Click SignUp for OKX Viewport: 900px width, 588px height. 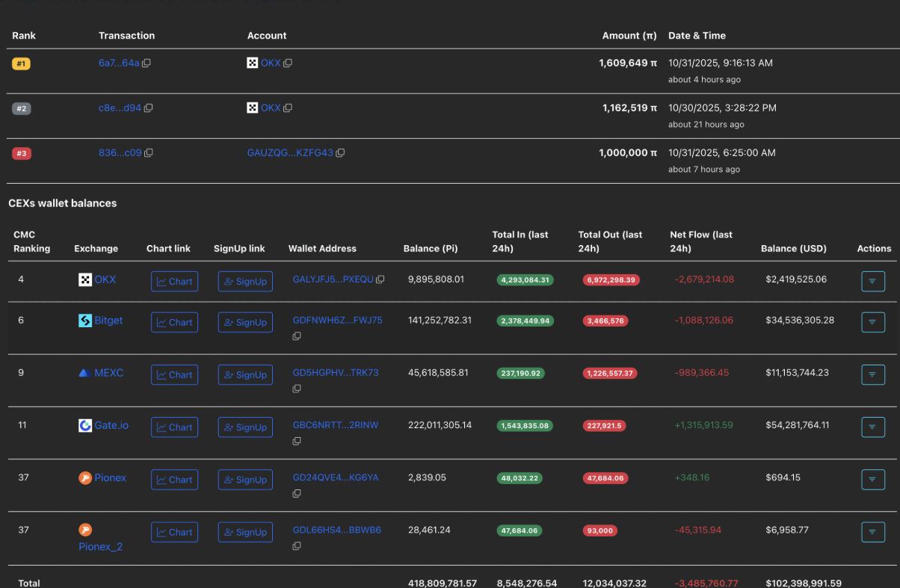(245, 282)
